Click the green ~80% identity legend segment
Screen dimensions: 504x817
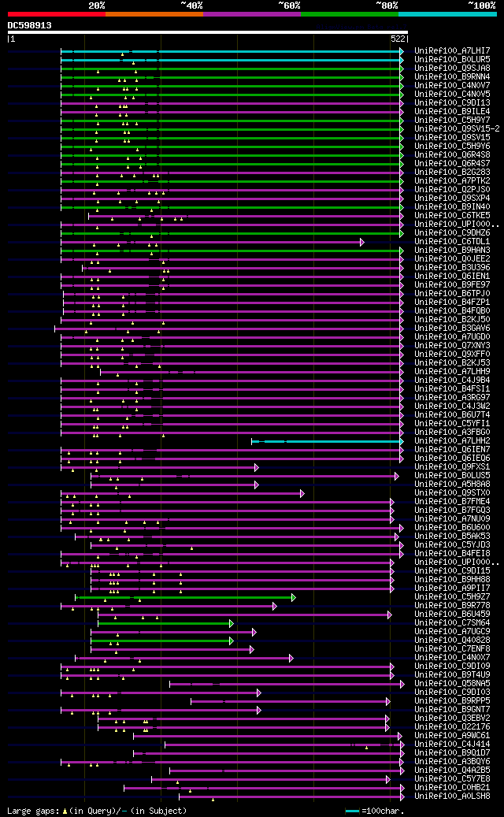[x=350, y=14]
